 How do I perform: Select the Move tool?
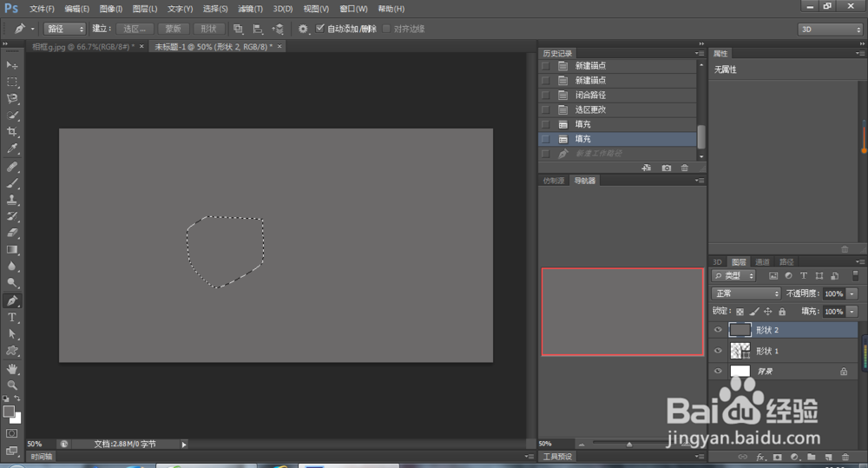coord(11,65)
